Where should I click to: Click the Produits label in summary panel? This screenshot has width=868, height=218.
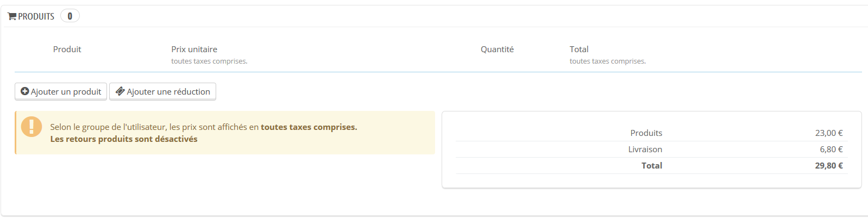click(646, 133)
